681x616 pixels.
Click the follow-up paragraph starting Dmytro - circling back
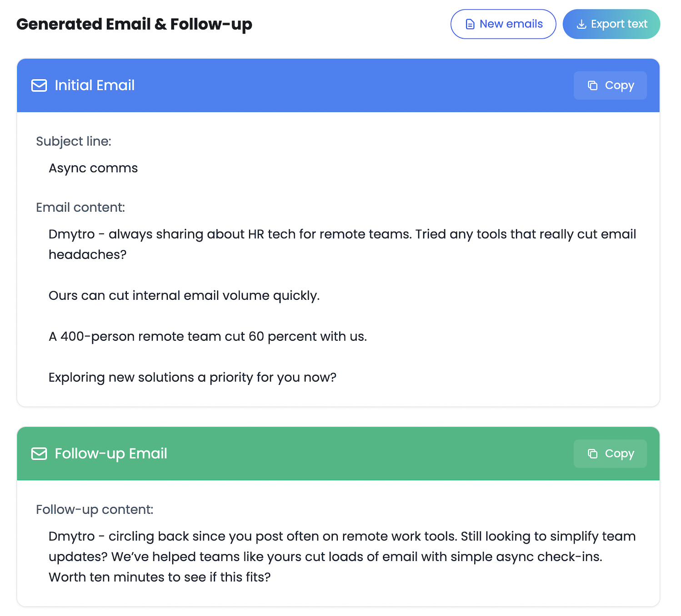[342, 556]
